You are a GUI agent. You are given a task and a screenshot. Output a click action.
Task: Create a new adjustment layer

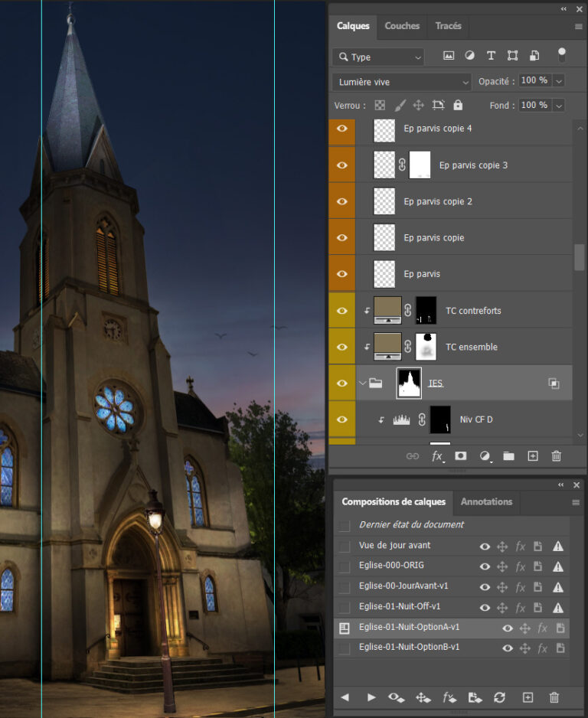pos(485,456)
